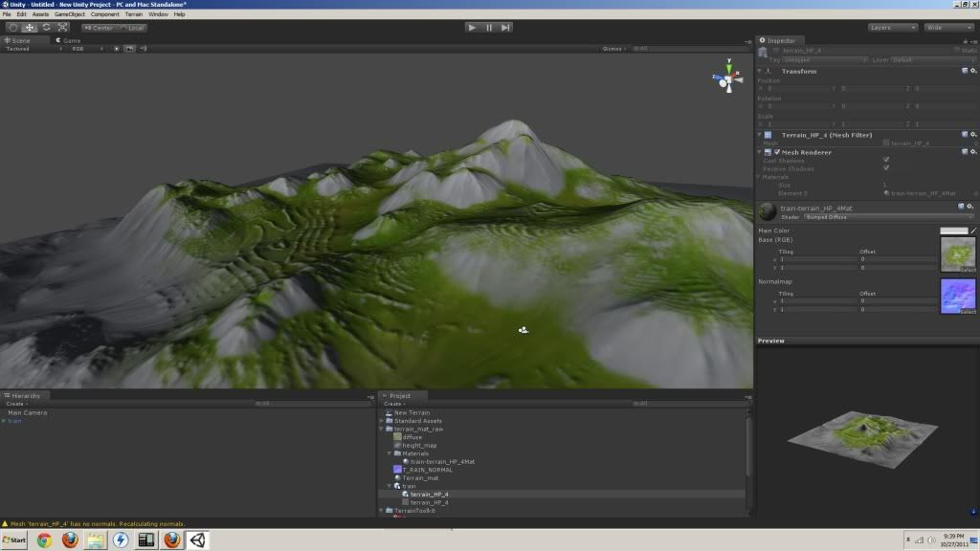Click the material preview sphere icon
The width and height of the screenshot is (980, 551).
point(768,211)
